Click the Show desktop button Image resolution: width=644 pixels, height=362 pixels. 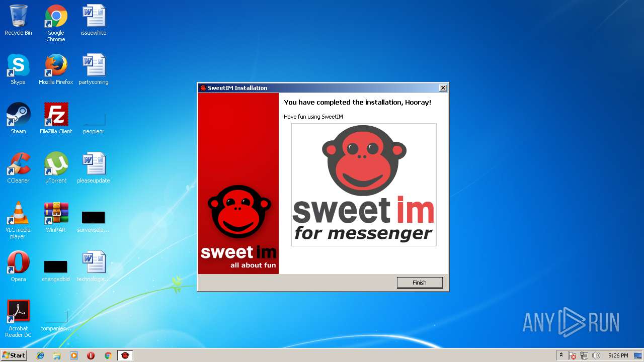(638, 355)
